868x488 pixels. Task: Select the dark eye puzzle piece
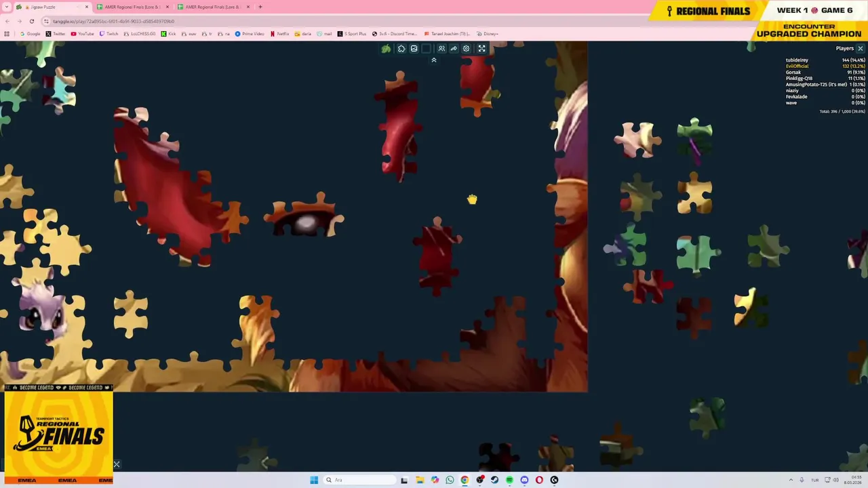click(x=304, y=215)
